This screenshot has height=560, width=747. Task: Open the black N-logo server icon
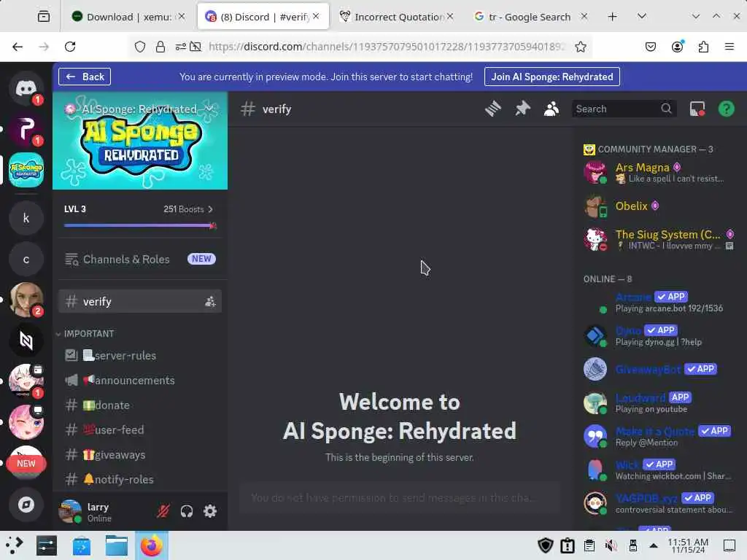26,340
